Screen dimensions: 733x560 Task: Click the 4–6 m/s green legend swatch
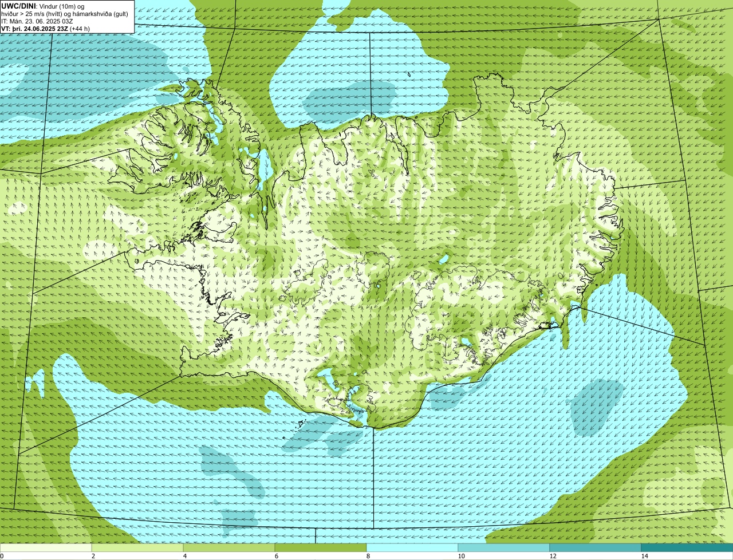(229, 547)
